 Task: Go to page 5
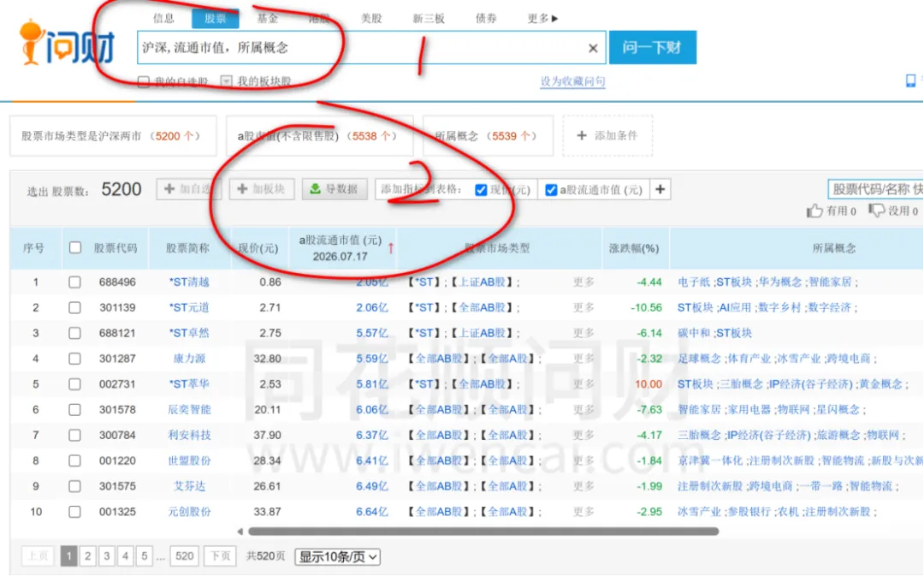click(145, 556)
